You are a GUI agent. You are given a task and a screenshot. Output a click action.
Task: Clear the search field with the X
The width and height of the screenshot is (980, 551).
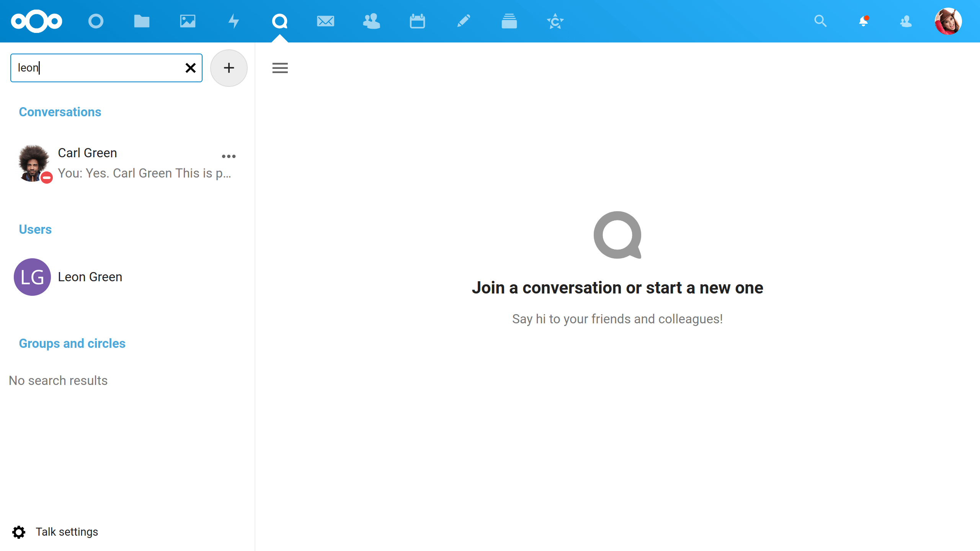point(190,68)
